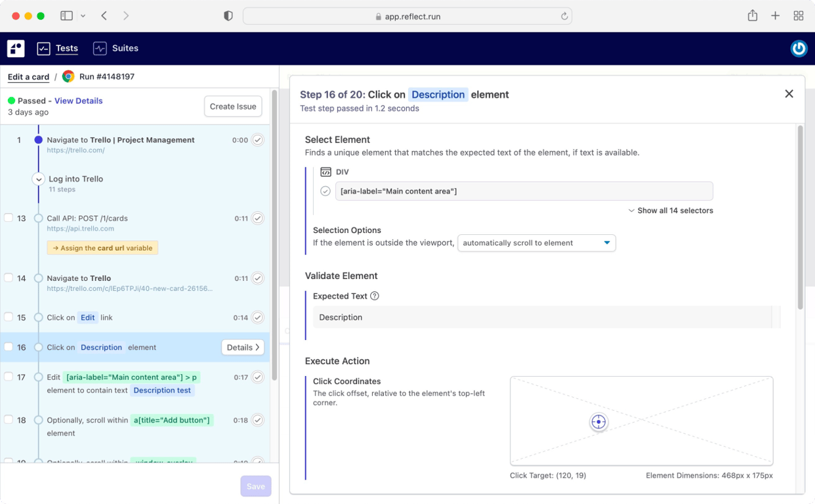Click the Description test tag in step 17

[x=162, y=390]
